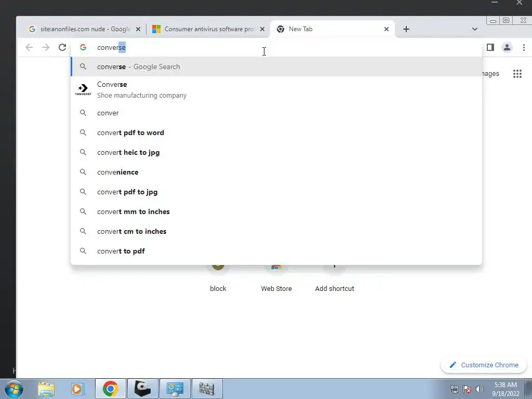Choose 'convert mm to inches' suggestion

[x=276, y=211]
